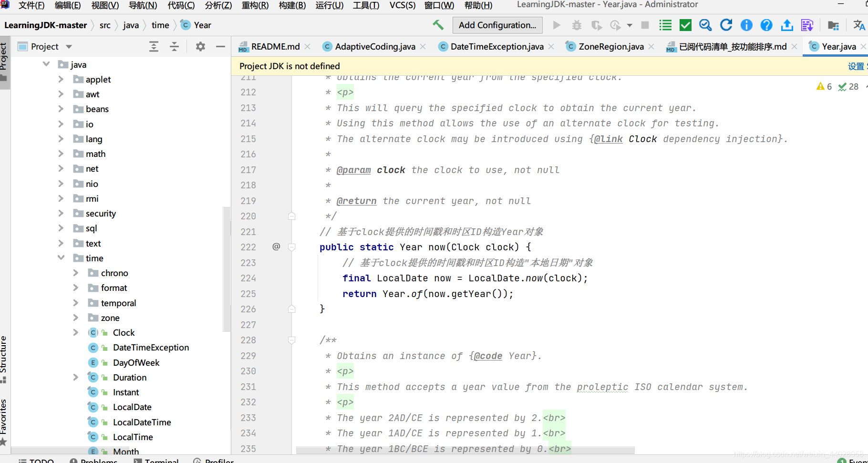Expand the zone folder
Screen dimensions: 868x463
76,318
